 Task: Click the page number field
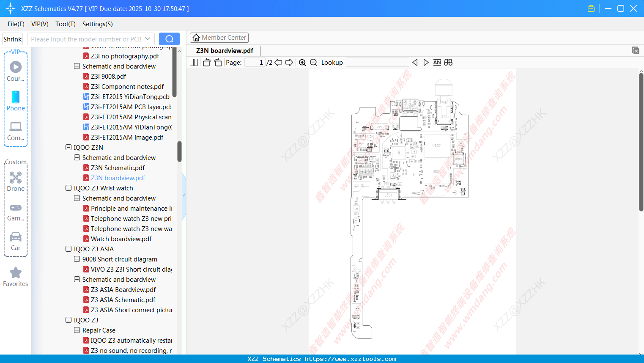tap(255, 63)
